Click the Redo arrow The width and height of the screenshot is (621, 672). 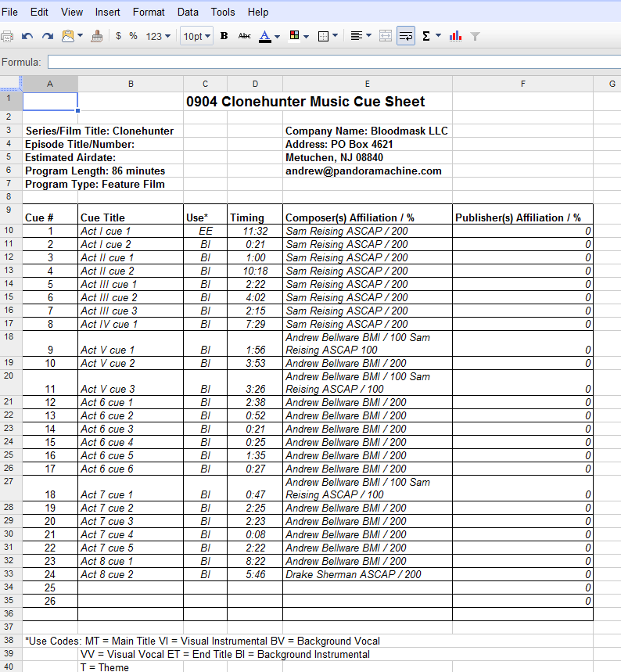(x=48, y=36)
